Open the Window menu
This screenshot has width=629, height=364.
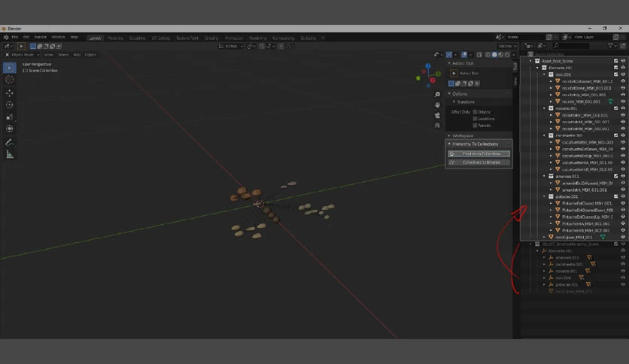click(x=58, y=38)
